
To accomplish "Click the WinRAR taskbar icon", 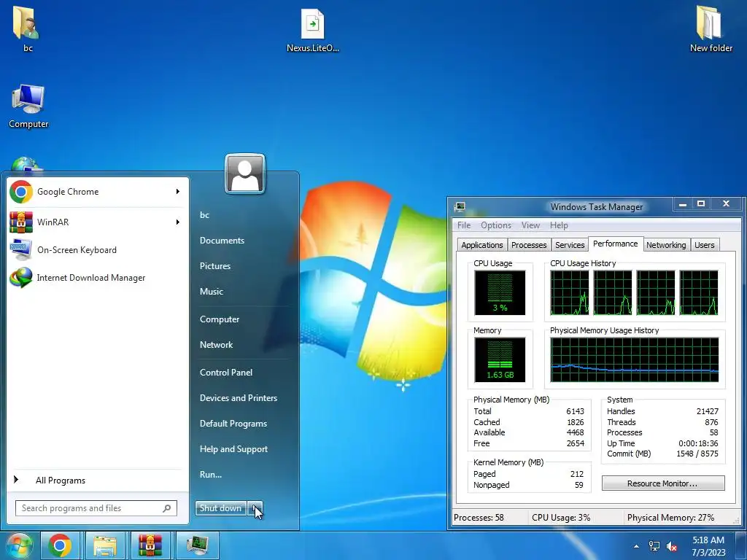I will pos(150,545).
